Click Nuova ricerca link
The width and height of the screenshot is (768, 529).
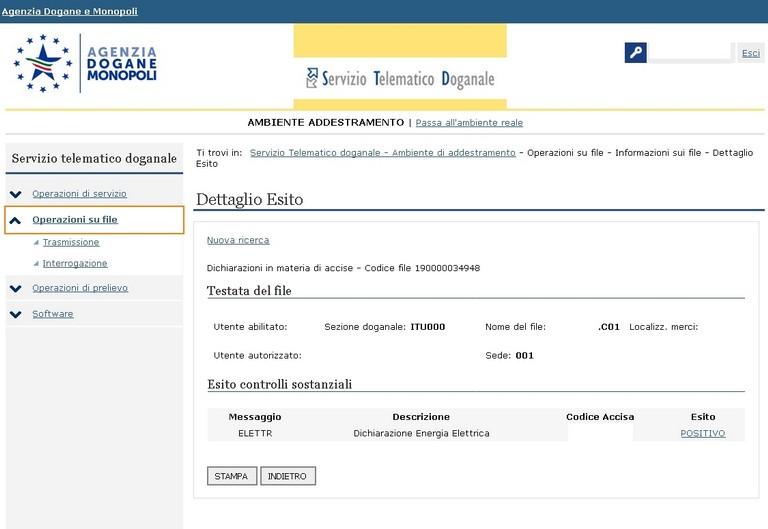[x=238, y=240]
